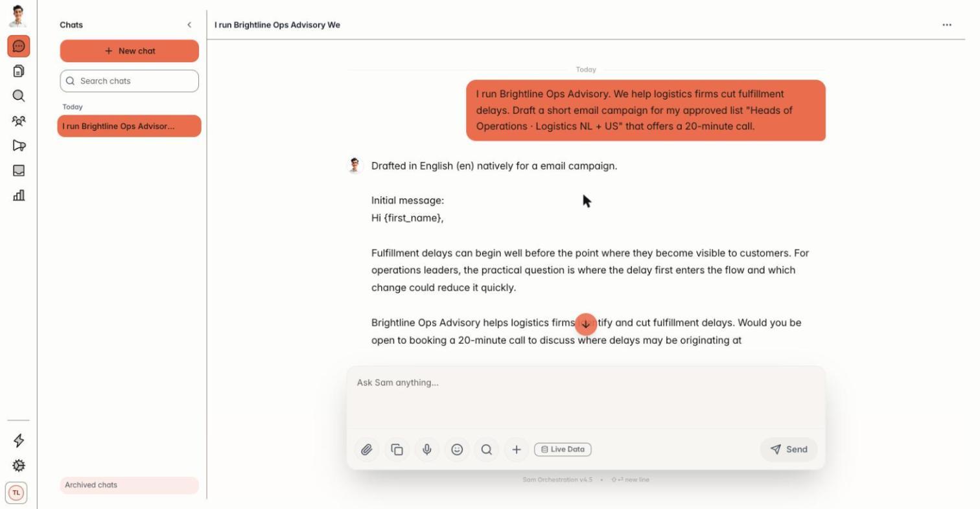980x509 pixels.
Task: Select the Brightline Ops Advisor chat
Action: (x=130, y=126)
